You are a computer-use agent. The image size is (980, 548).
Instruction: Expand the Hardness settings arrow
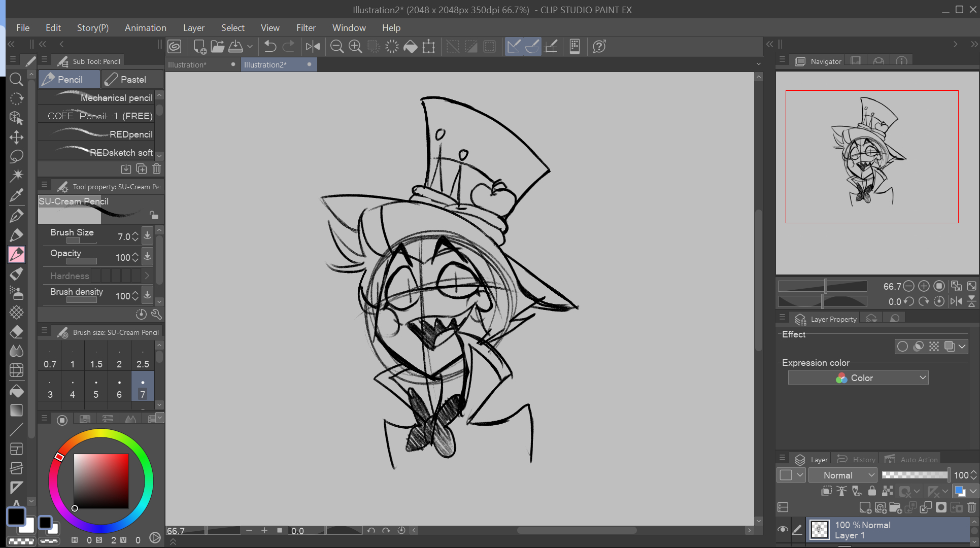point(147,276)
